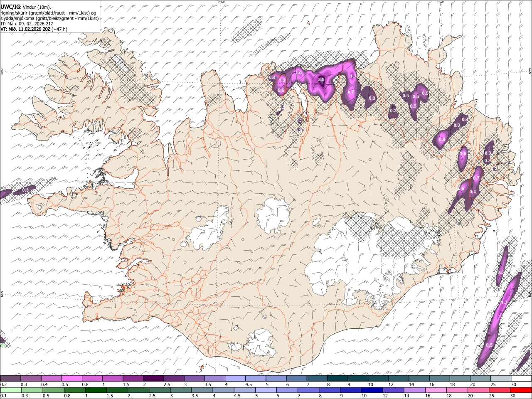Click the 'rigning/skúrir' description line

48,13
